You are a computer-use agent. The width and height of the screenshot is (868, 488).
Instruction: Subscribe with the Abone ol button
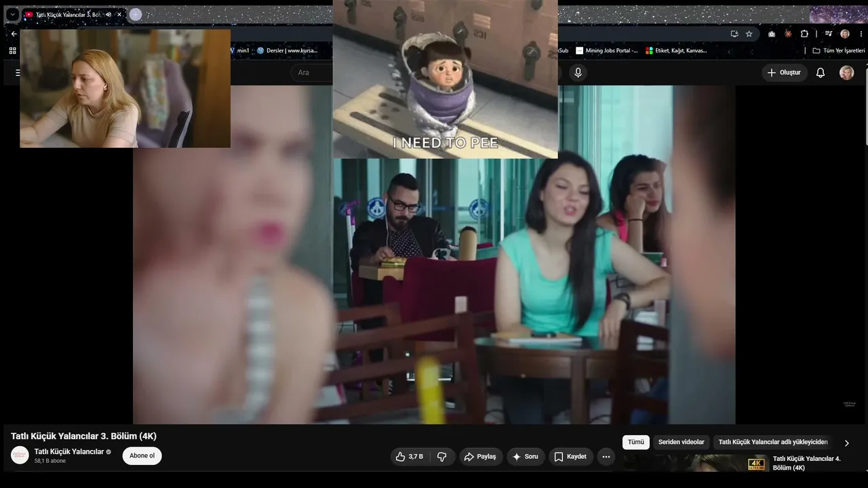142,455
